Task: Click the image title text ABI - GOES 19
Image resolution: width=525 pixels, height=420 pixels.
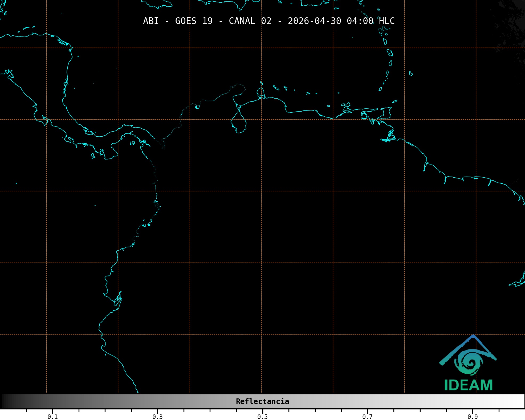Action: [178, 21]
